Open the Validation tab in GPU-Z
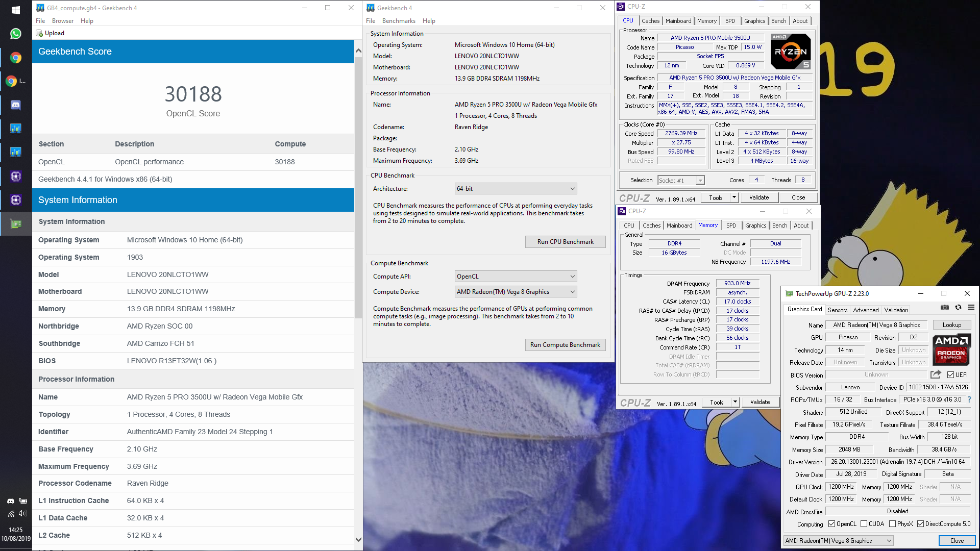Viewport: 980px width, 551px height. pos(896,310)
